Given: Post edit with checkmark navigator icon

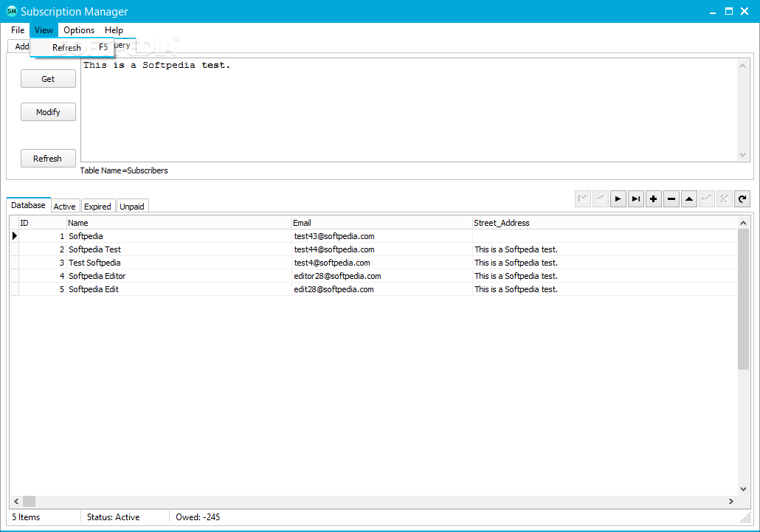Looking at the screenshot, I should (x=707, y=198).
